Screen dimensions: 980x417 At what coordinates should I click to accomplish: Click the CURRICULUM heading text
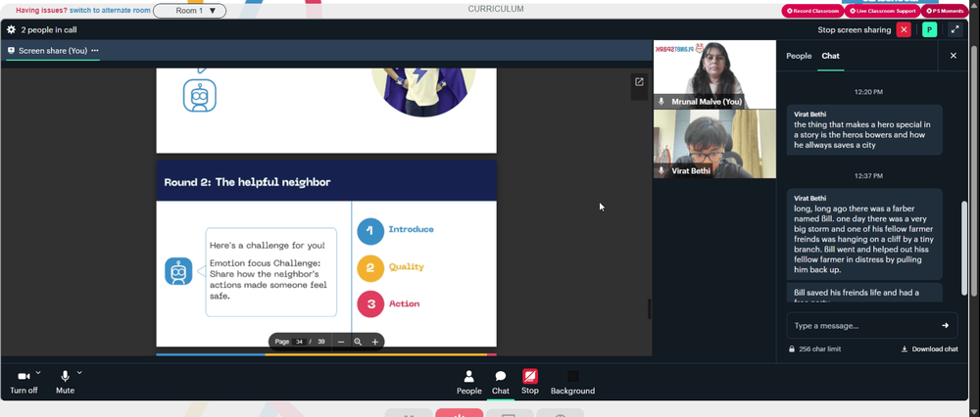point(496,9)
